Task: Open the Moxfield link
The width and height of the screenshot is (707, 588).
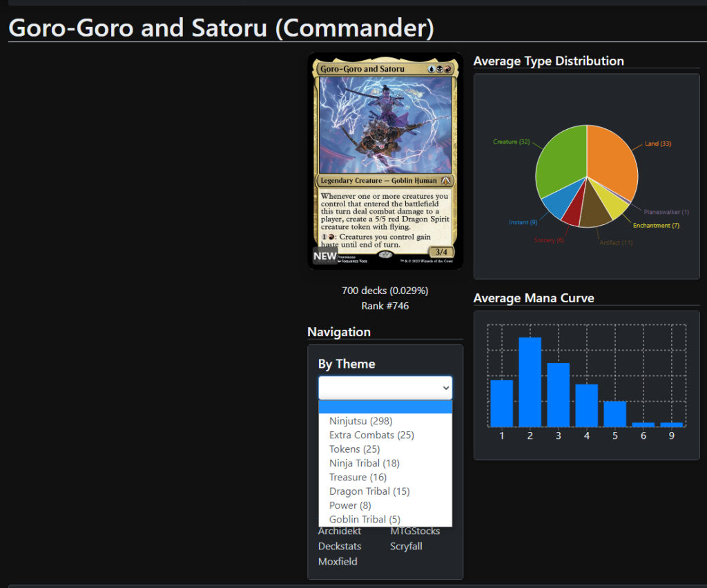Action: (338, 561)
